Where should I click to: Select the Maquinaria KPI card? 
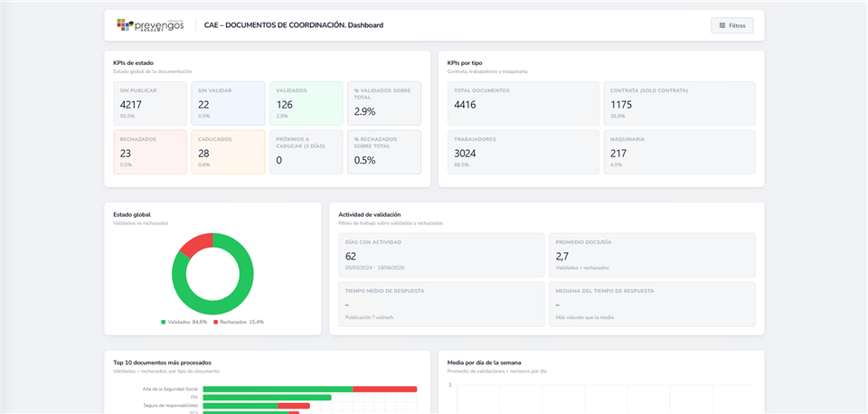tap(679, 152)
